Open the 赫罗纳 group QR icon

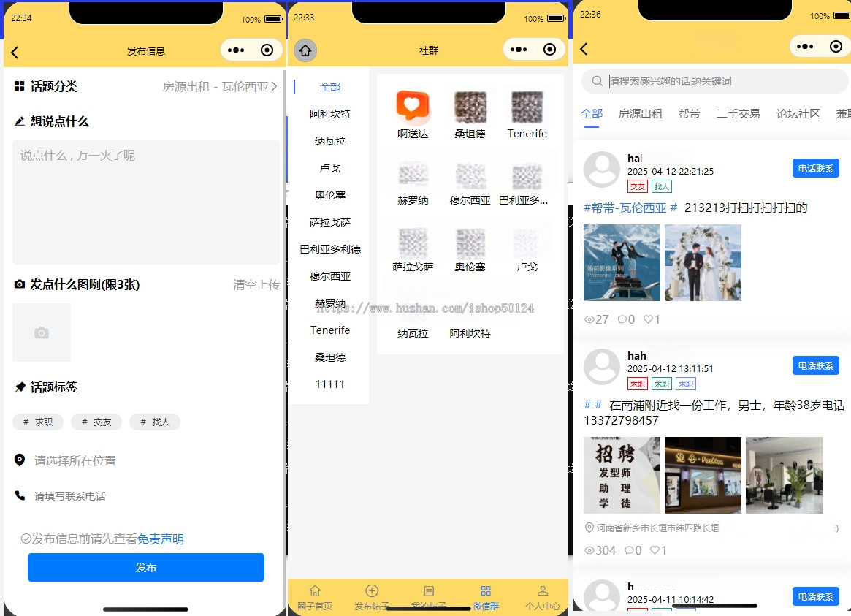coord(413,176)
